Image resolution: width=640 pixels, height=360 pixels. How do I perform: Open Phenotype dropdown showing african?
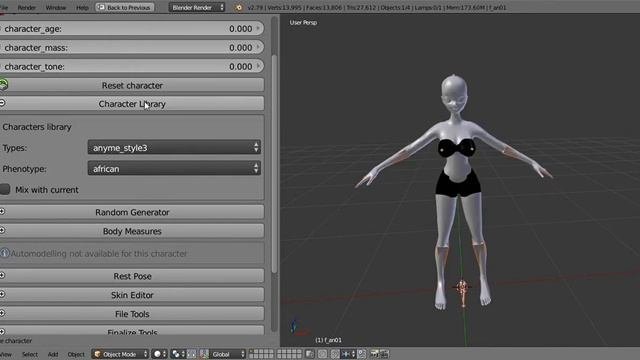174,168
